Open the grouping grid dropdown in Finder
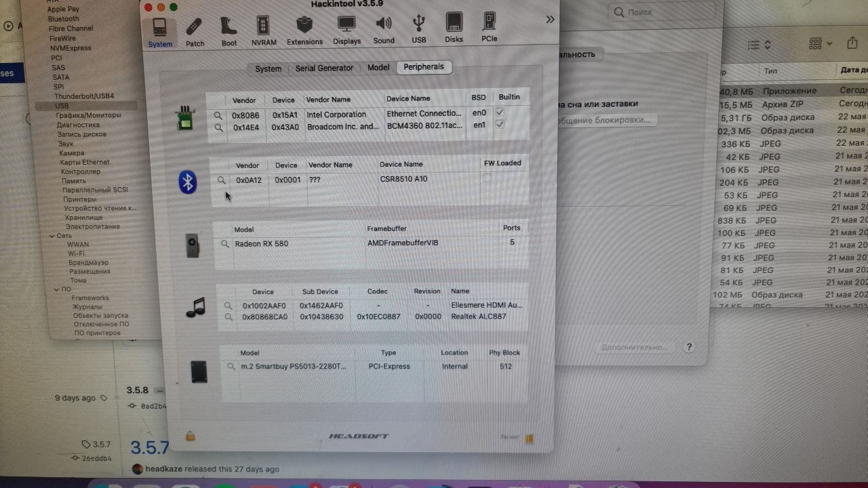 click(821, 44)
